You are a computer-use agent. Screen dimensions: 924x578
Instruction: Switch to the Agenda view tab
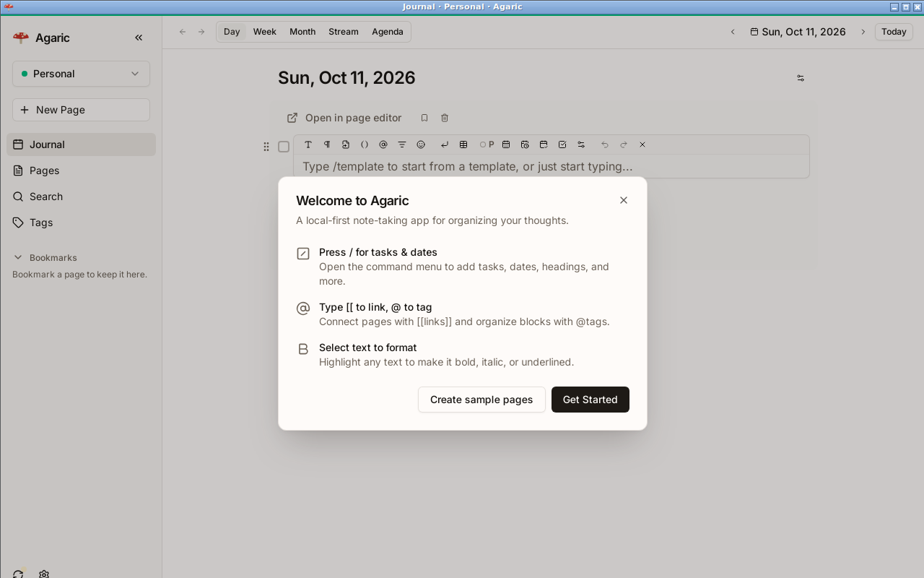pyautogui.click(x=388, y=32)
